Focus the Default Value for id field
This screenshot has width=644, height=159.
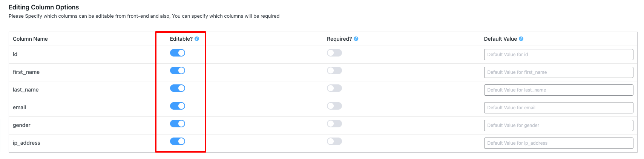[558, 55]
